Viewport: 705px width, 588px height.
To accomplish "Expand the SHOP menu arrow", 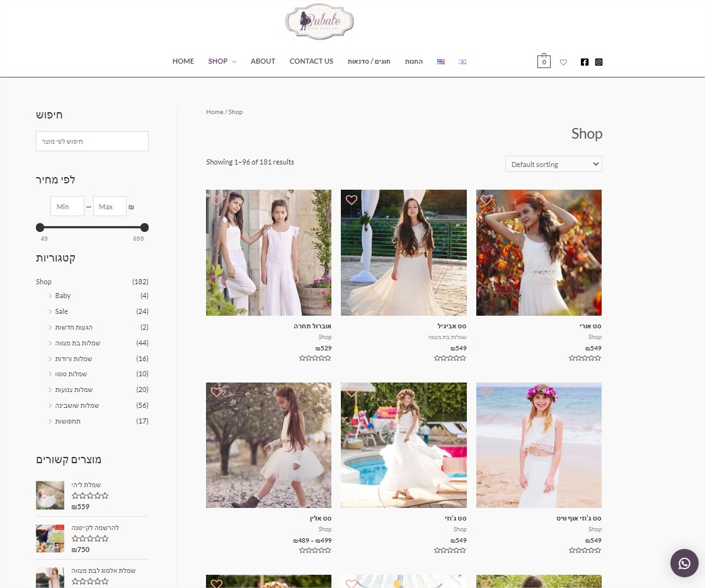I will click(234, 62).
